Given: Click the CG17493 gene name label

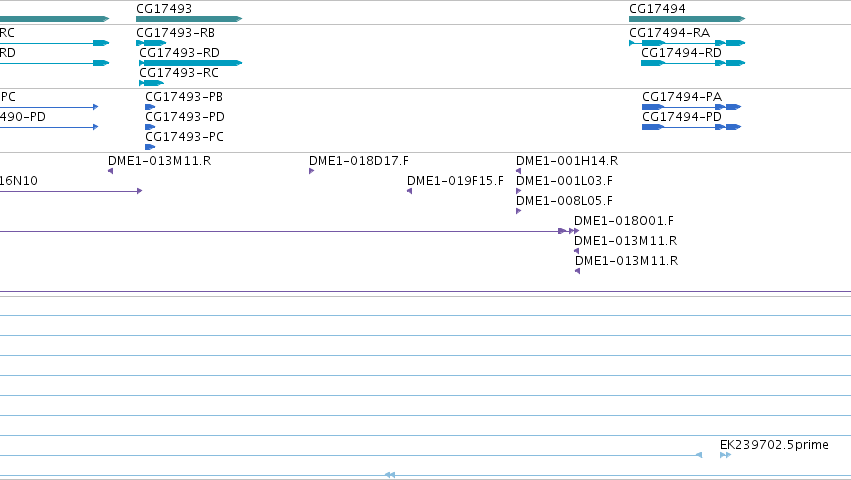Looking at the screenshot, I should click(x=164, y=9).
